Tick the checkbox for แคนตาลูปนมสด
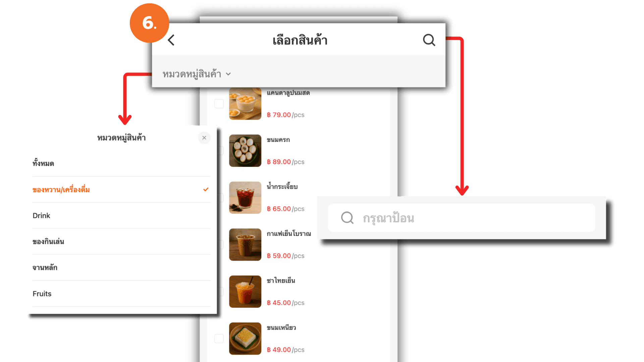The height and width of the screenshot is (362, 644). [219, 104]
